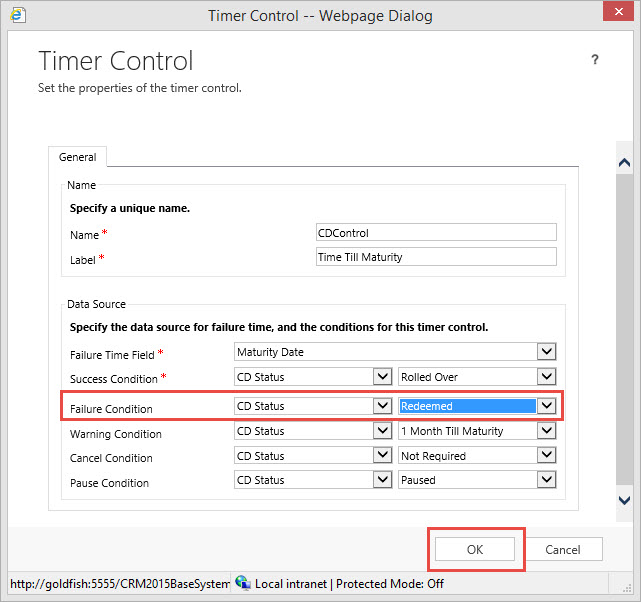Click the Local intranet zone icon

pos(243,583)
